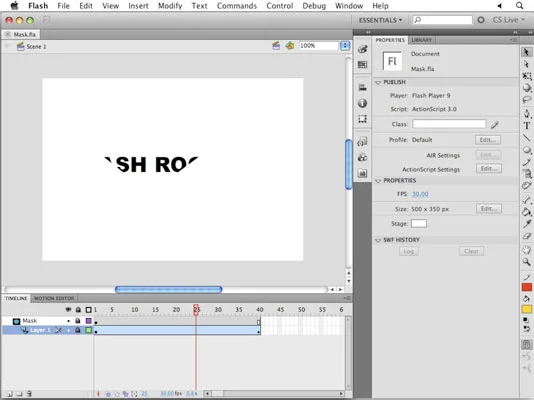Select the Eraser tool
The width and height of the screenshot is (534, 400).
pos(527,236)
